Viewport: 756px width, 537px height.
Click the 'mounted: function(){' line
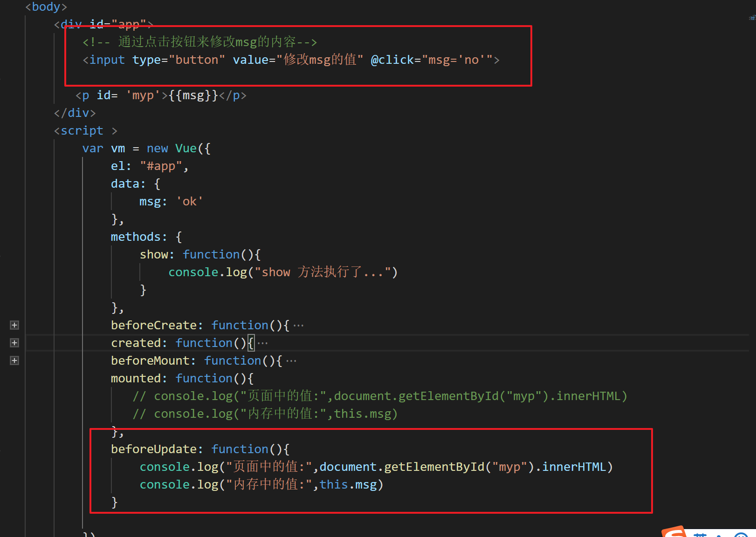point(182,378)
